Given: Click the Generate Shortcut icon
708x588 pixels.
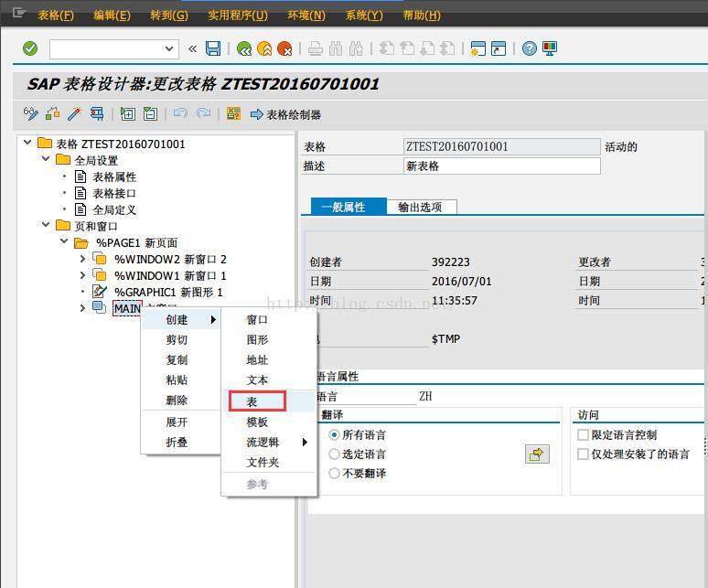Looking at the screenshot, I should pyautogui.click(x=499, y=48).
